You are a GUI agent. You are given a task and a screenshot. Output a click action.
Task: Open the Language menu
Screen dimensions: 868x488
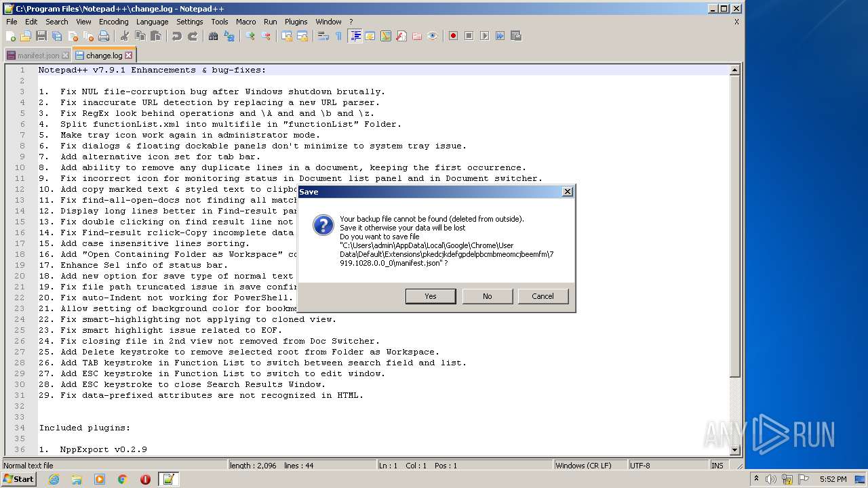coord(152,22)
